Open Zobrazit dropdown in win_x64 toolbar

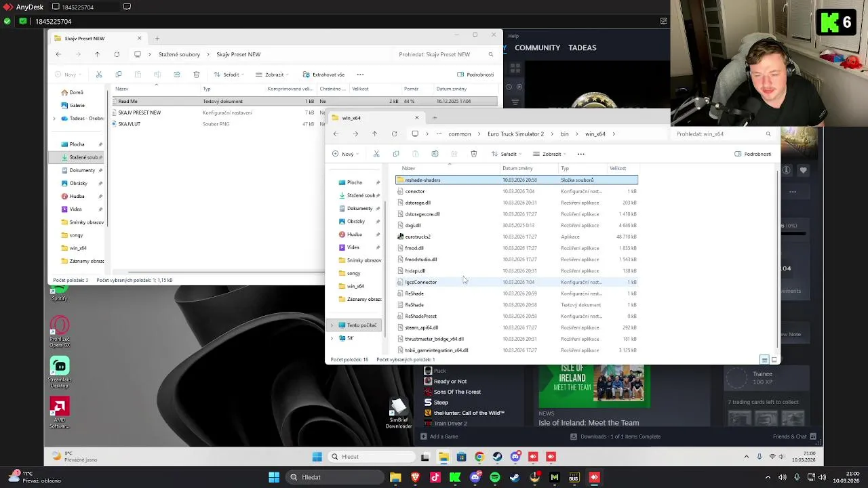tap(550, 154)
